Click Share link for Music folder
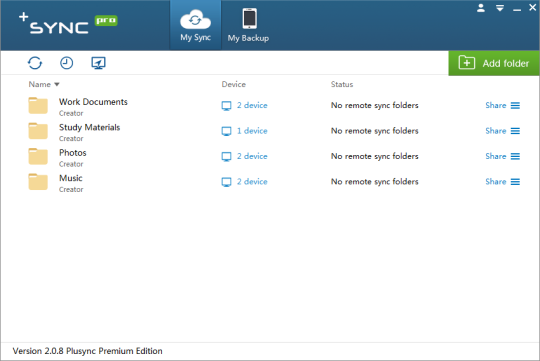Image resolution: width=540 pixels, height=361 pixels. point(496,182)
